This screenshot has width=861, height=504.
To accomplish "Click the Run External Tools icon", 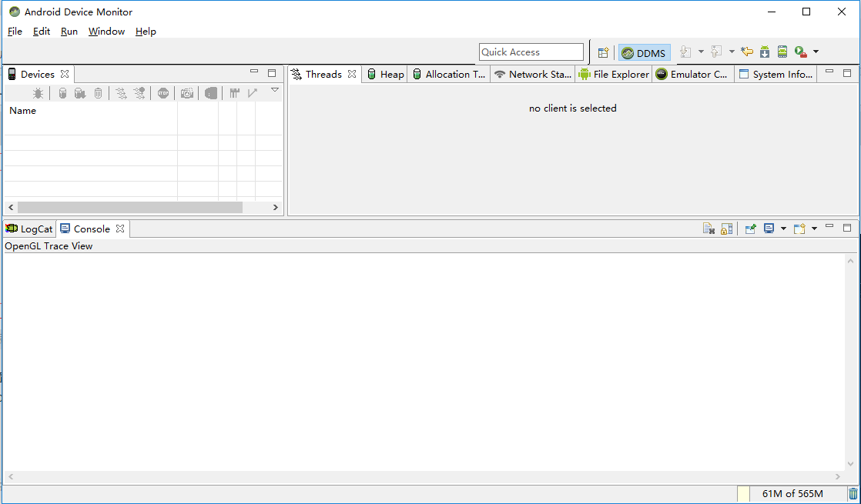I will point(801,52).
